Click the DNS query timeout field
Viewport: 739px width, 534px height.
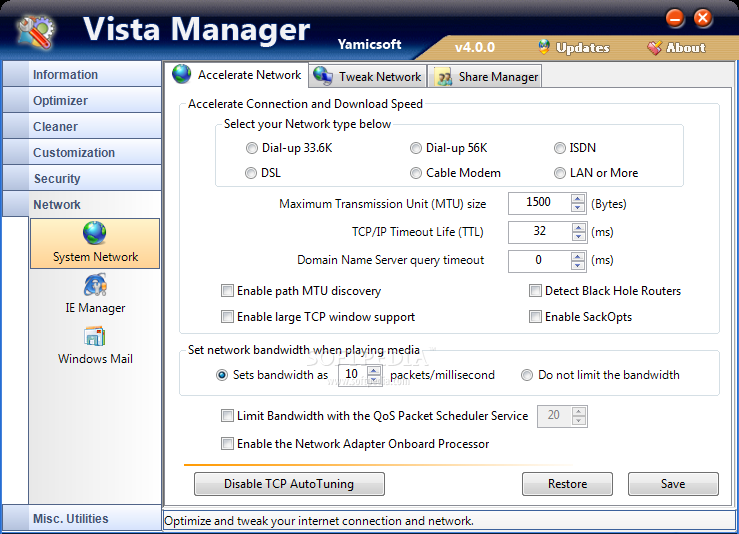[x=540, y=261]
